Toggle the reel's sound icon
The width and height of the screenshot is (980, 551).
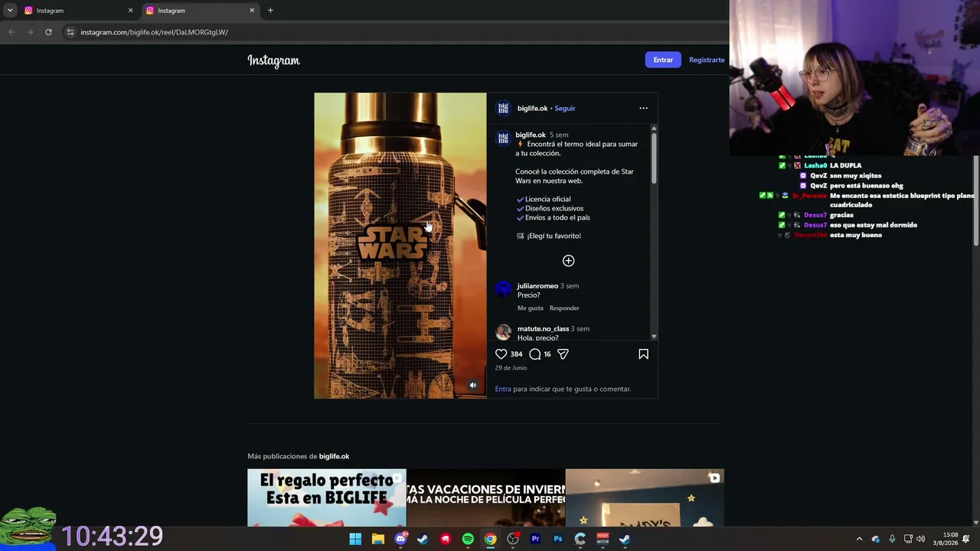pyautogui.click(x=473, y=385)
